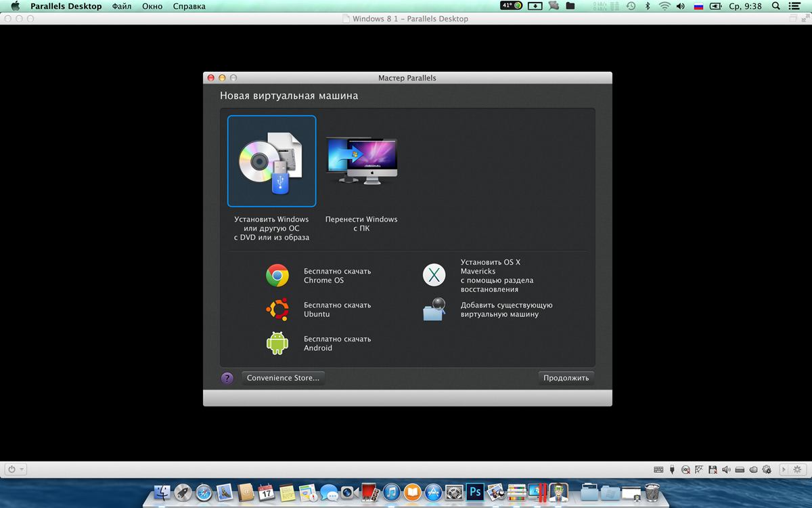812x508 pixels.
Task: Open App Store from the Dock
Action: tap(433, 492)
